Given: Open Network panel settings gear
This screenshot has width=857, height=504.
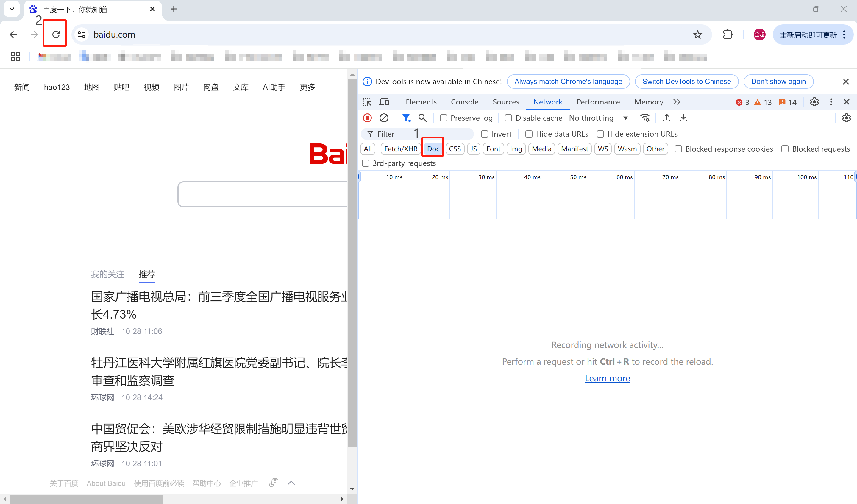Looking at the screenshot, I should pyautogui.click(x=847, y=118).
